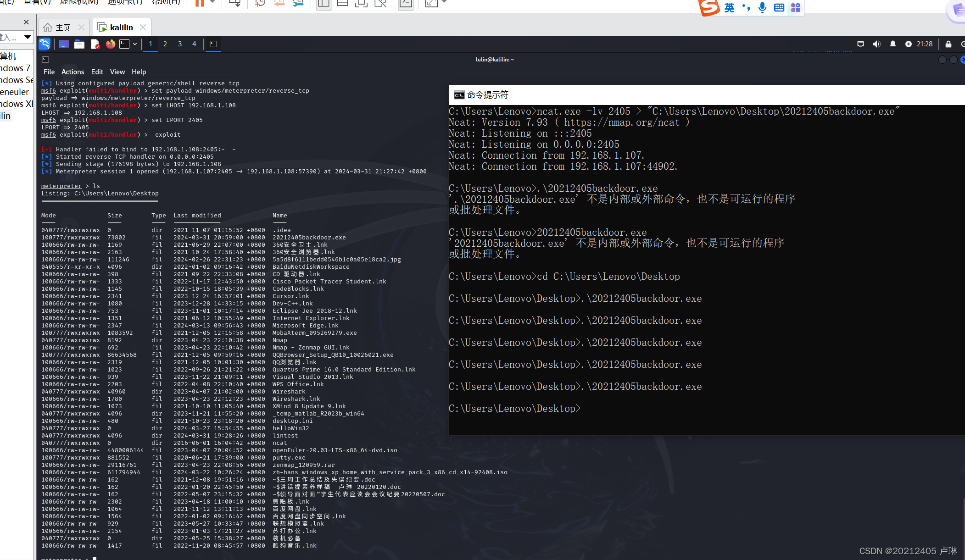Open the View menu in terminal
This screenshot has width=965, height=560.
click(117, 72)
